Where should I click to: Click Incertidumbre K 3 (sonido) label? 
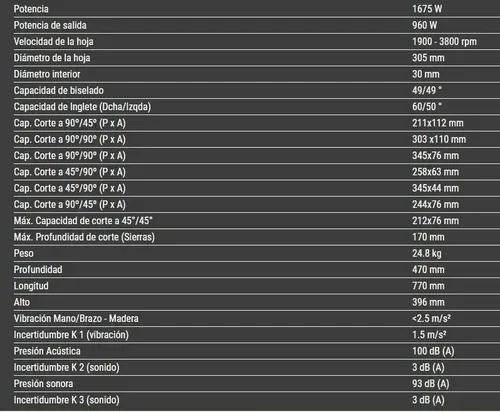point(66,400)
